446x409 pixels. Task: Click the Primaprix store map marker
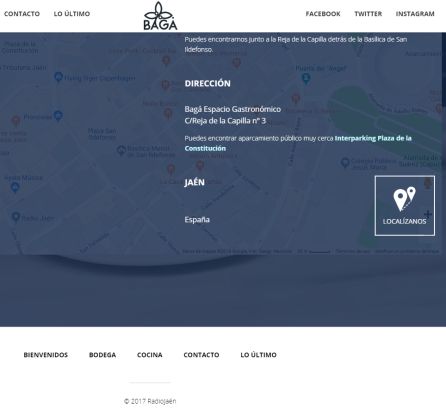pyautogui.click(x=58, y=116)
